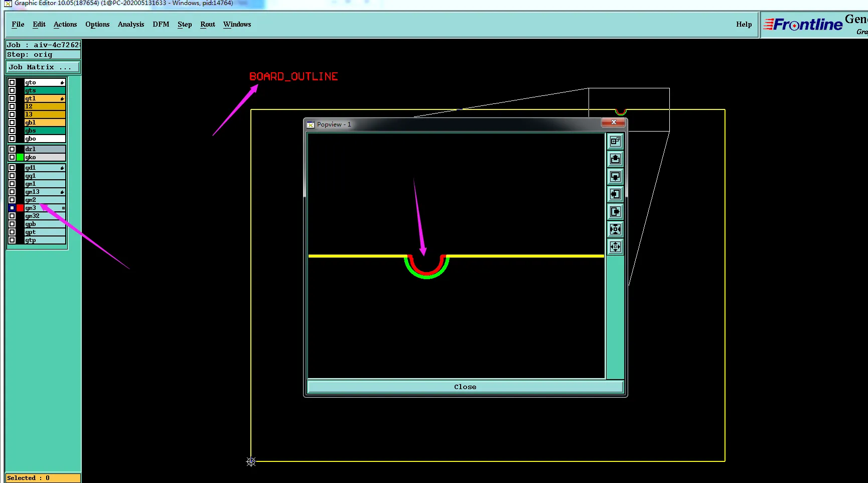Uncheck the gm3 layer display box
The width and height of the screenshot is (868, 483).
click(12, 208)
